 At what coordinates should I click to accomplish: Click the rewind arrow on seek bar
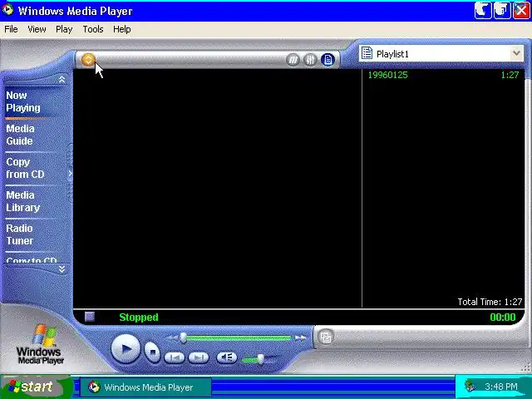[172, 338]
